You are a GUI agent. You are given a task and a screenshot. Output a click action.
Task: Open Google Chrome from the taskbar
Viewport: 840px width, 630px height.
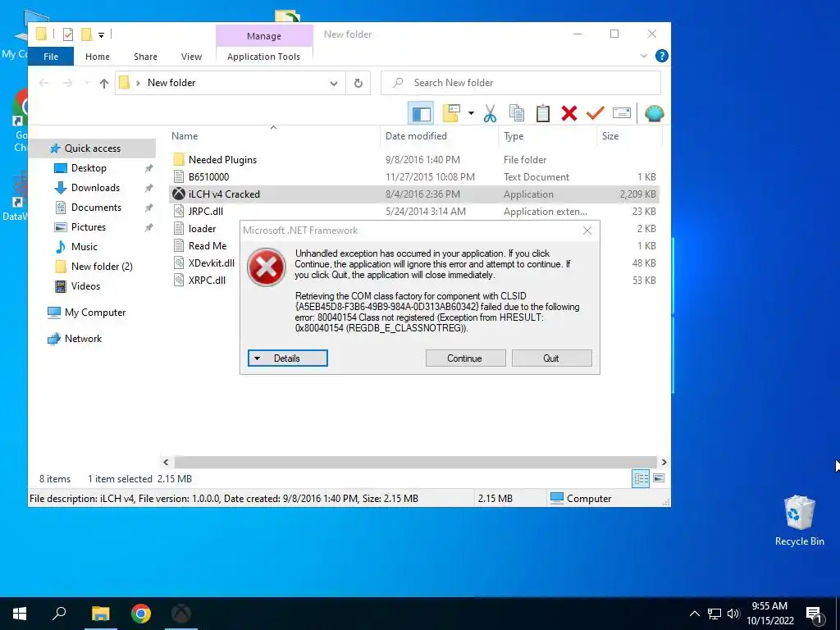click(141, 614)
